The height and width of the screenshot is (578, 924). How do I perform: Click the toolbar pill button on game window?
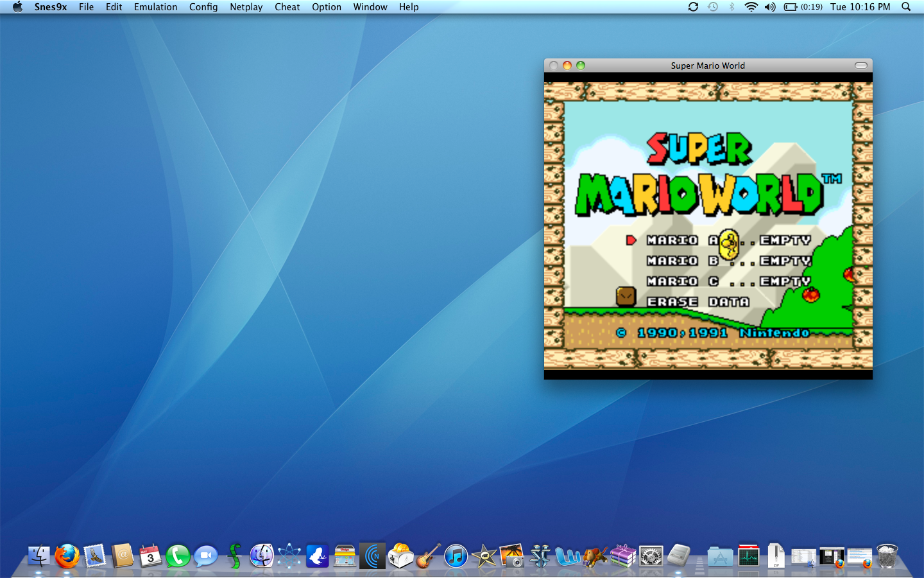(861, 66)
